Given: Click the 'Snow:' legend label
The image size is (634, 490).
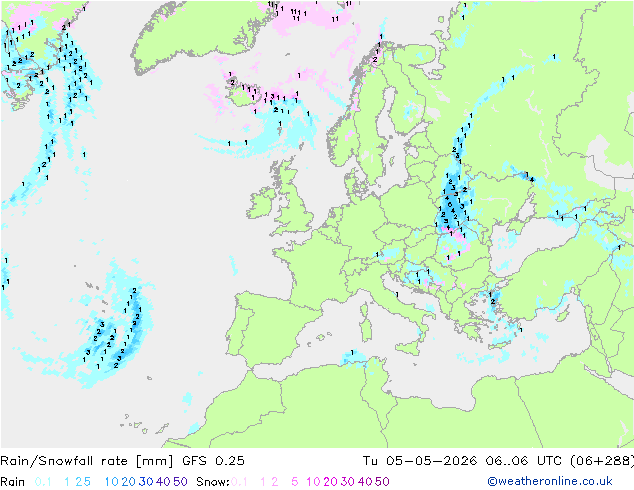Looking at the screenshot, I should [213, 482].
